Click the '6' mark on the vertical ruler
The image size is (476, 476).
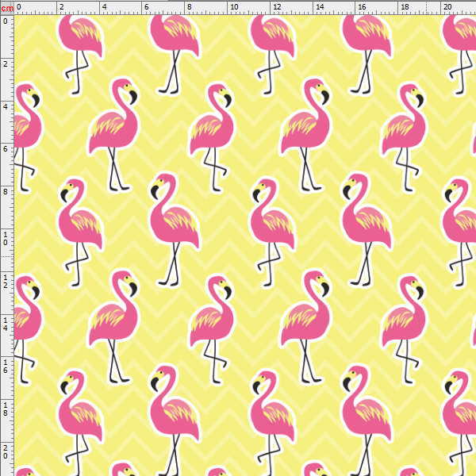coord(6,149)
